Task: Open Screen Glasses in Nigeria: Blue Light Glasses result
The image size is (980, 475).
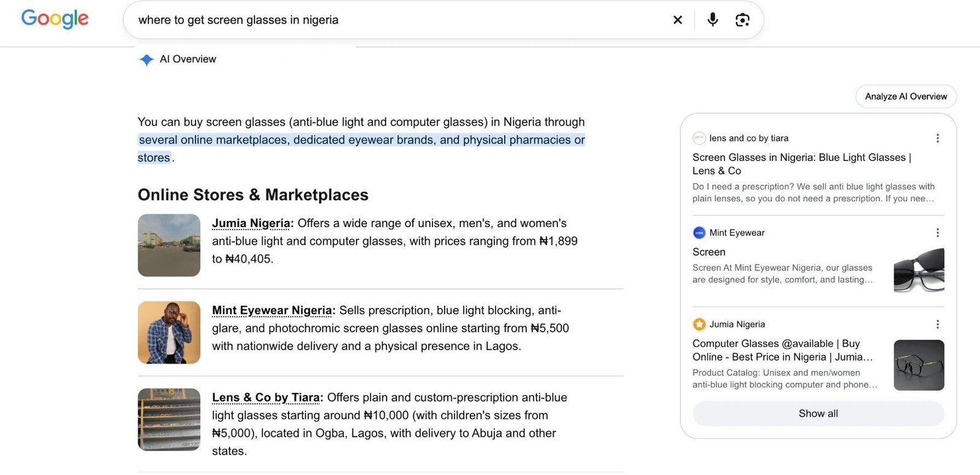Action: point(802,164)
